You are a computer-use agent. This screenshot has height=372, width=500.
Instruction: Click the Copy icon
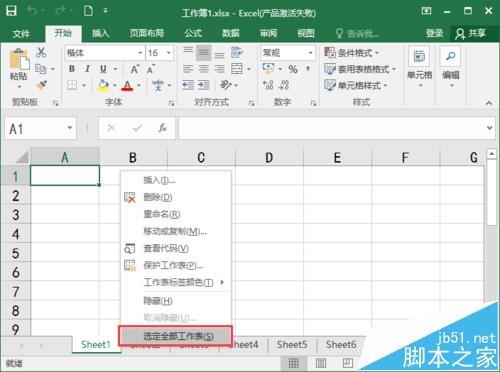click(x=41, y=69)
